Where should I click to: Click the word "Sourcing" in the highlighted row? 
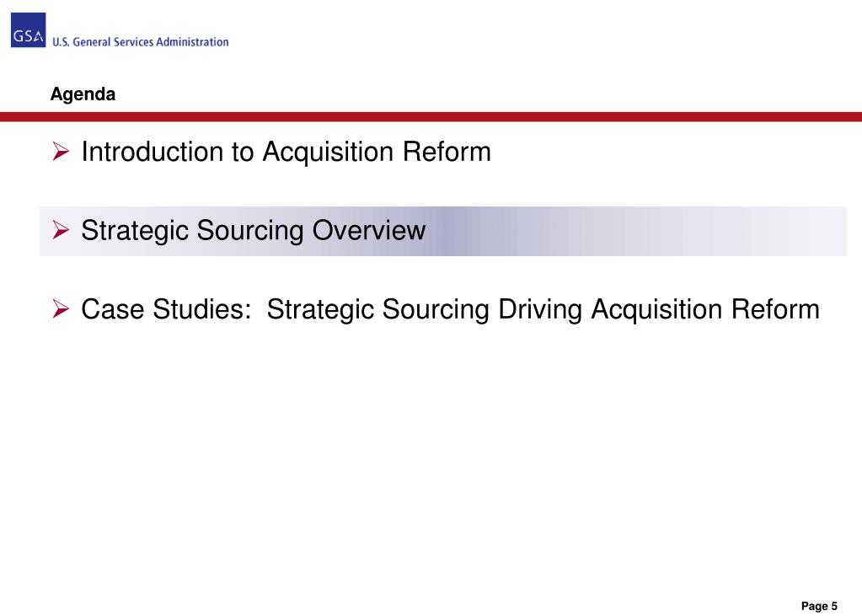point(249,231)
